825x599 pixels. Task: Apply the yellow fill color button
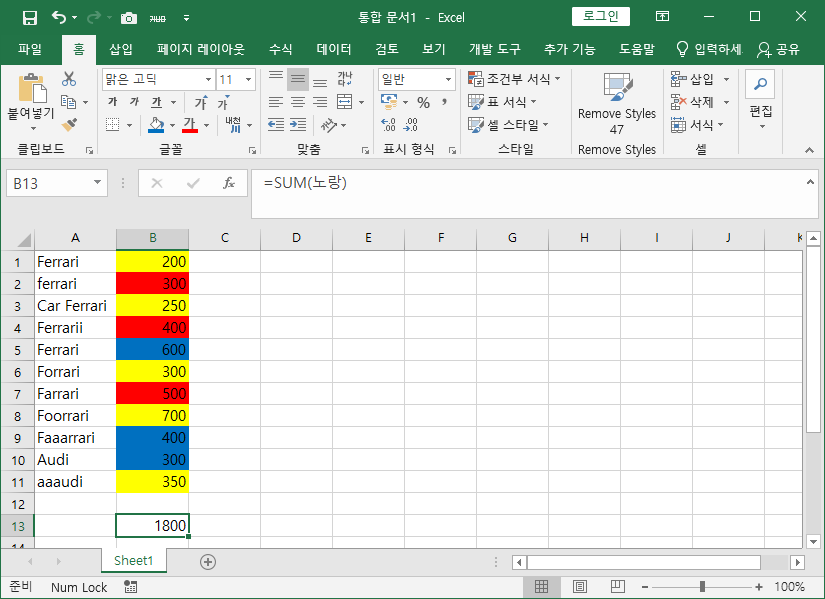156,125
